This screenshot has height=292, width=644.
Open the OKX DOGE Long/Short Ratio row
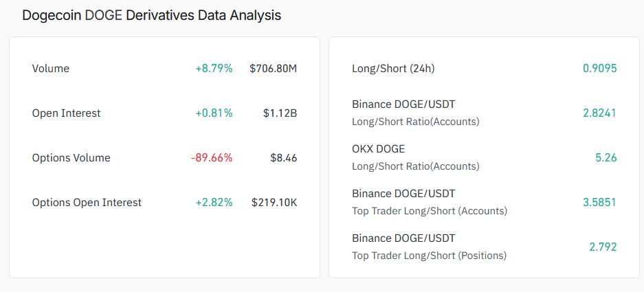[x=485, y=158]
